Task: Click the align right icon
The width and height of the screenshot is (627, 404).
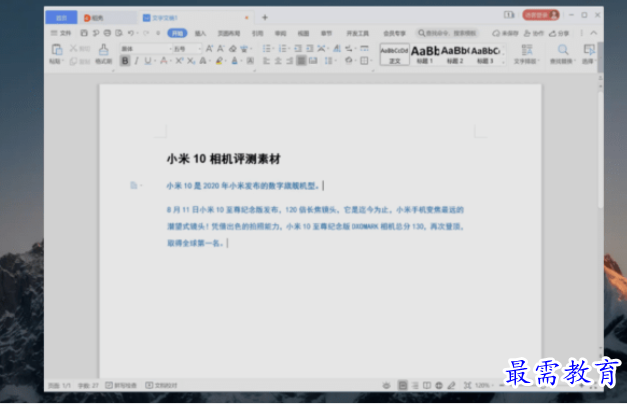Action: point(290,61)
